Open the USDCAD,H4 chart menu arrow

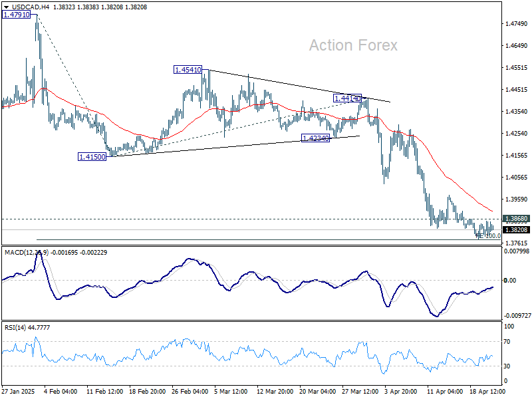pyautogui.click(x=6, y=7)
